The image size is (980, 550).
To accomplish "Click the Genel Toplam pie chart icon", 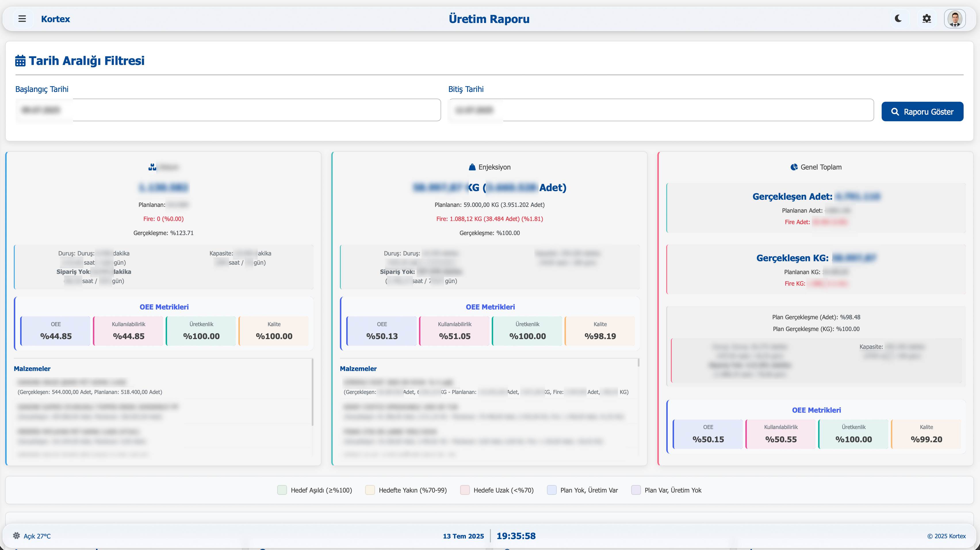I will point(794,167).
